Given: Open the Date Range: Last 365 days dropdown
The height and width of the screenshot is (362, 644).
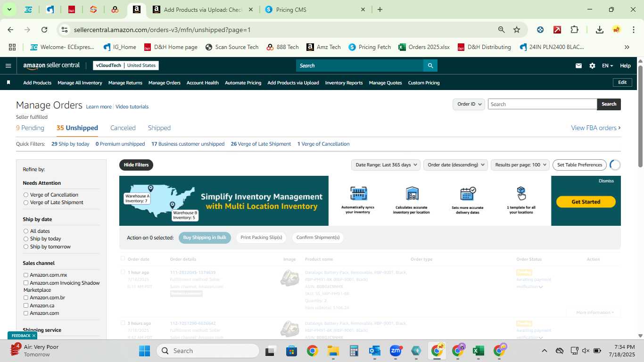Looking at the screenshot, I should tap(387, 165).
